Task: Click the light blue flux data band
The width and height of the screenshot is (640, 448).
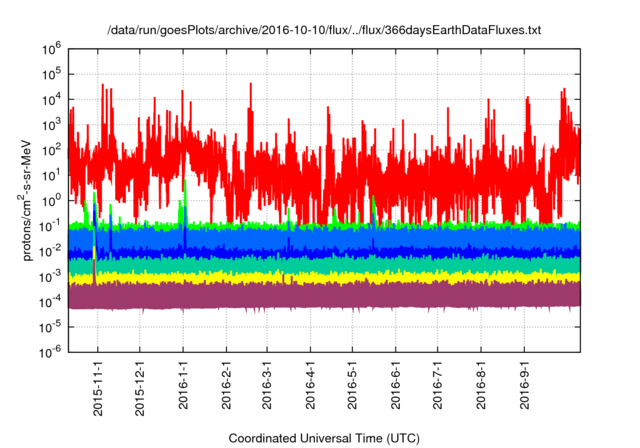Action: [324, 239]
